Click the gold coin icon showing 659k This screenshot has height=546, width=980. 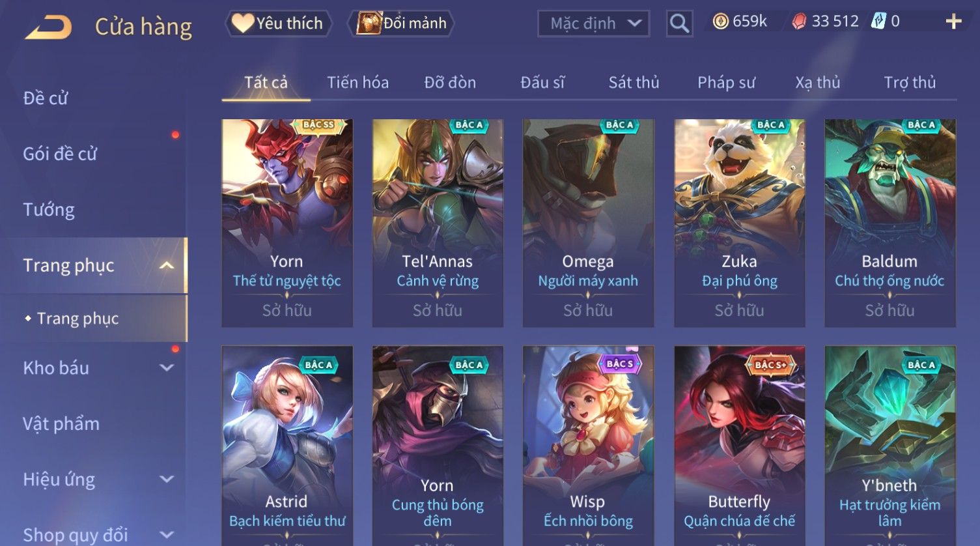tap(720, 22)
